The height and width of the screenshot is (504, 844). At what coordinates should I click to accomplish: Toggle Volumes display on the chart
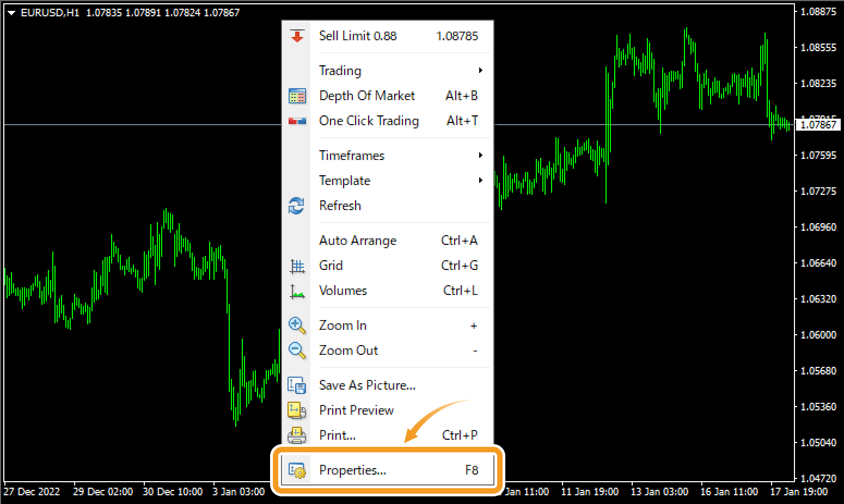tap(343, 291)
